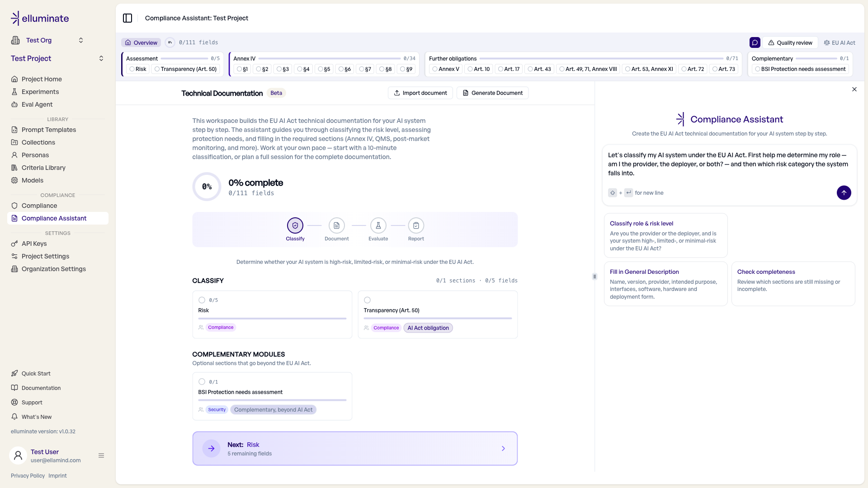Send the message with arrow button

(844, 192)
